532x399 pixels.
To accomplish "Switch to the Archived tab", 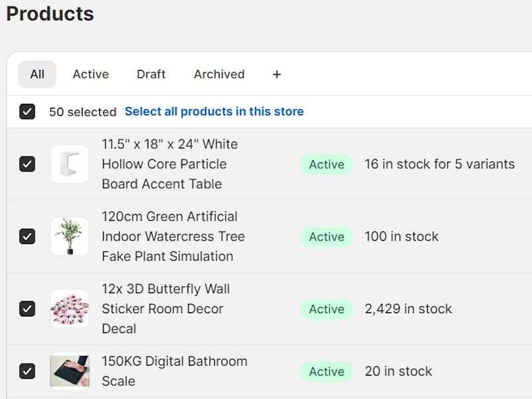I will [x=219, y=74].
